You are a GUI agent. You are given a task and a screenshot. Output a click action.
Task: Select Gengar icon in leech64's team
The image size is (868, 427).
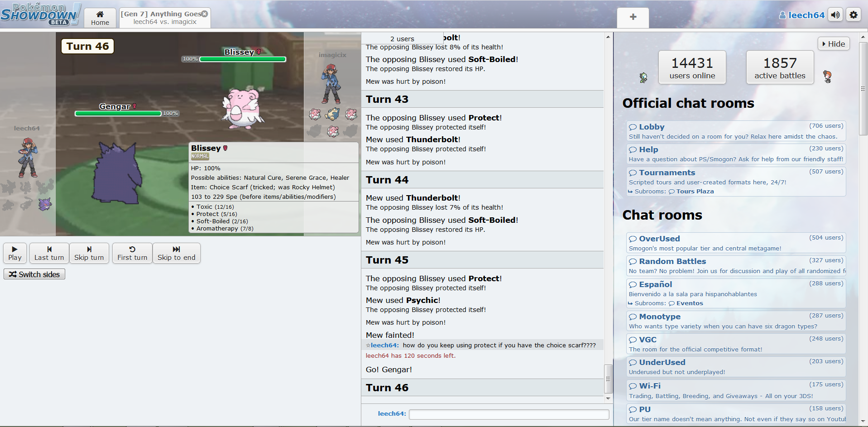[x=44, y=204]
